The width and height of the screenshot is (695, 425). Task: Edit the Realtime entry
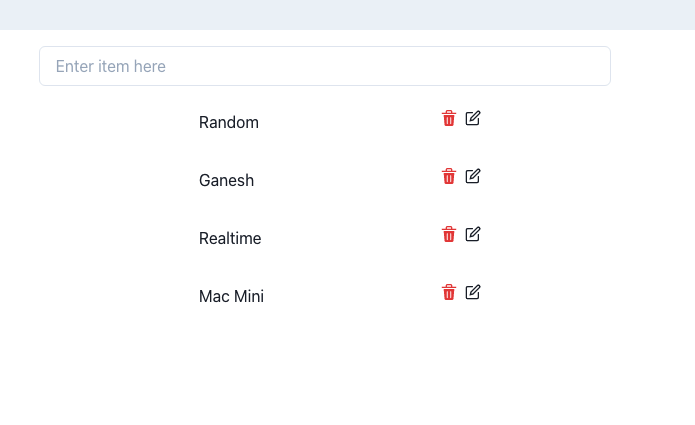(473, 234)
